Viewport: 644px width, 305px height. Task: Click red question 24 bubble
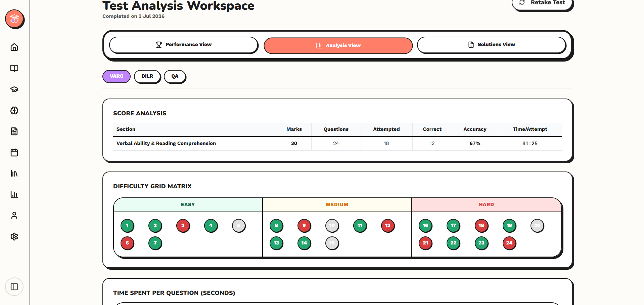coord(509,243)
